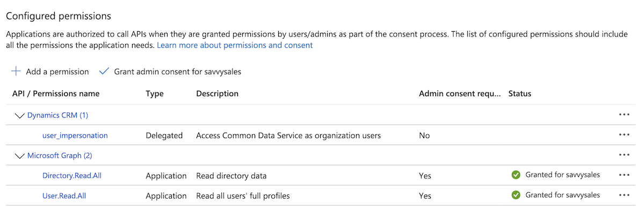Viewport: 644px width, 224px height.
Task: Click the plus icon for Add a permission
Action: pos(16,71)
